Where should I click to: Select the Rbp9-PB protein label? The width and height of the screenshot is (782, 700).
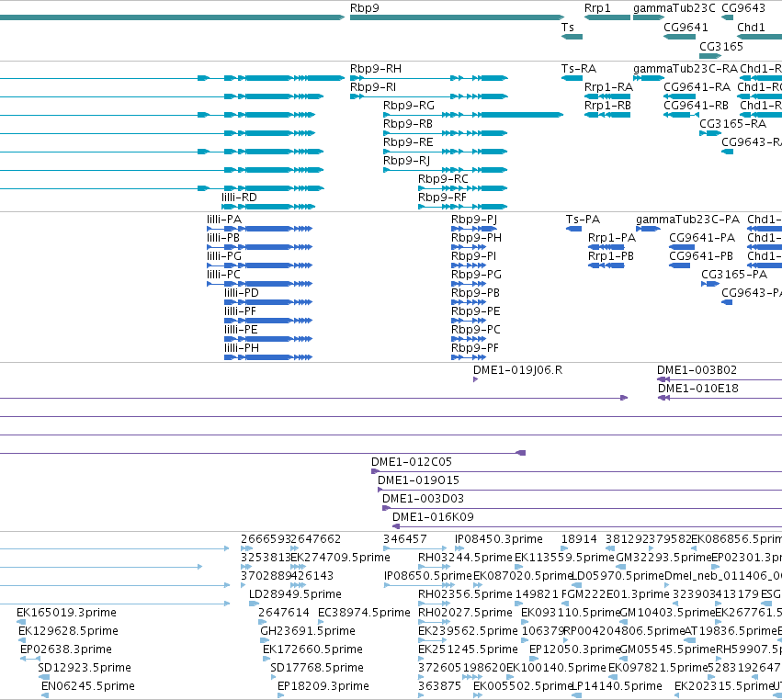click(475, 293)
